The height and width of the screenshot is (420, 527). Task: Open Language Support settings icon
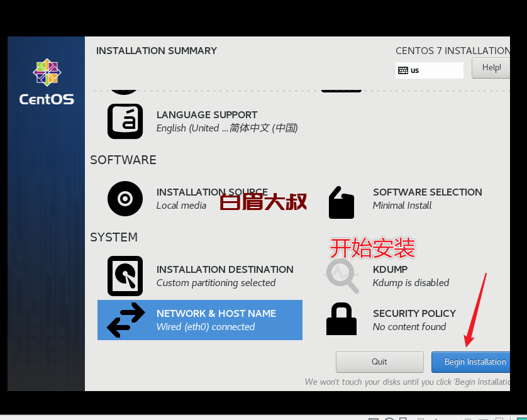(125, 121)
